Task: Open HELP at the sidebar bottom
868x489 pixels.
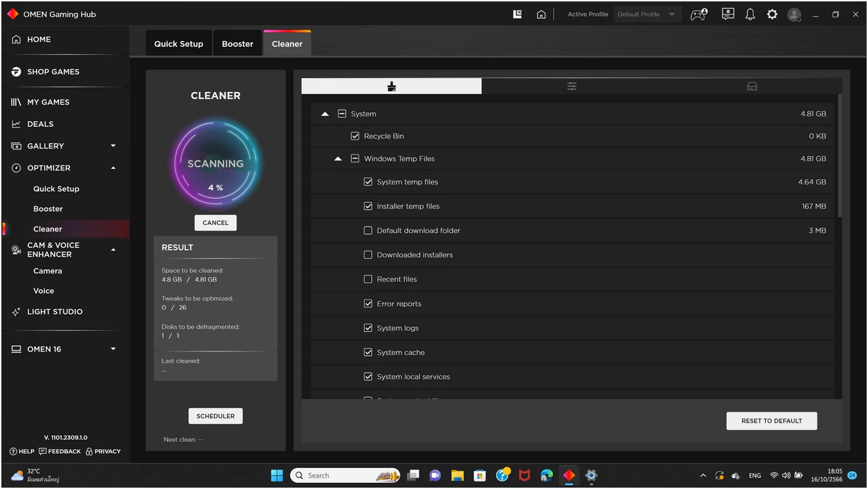Action: [22, 451]
